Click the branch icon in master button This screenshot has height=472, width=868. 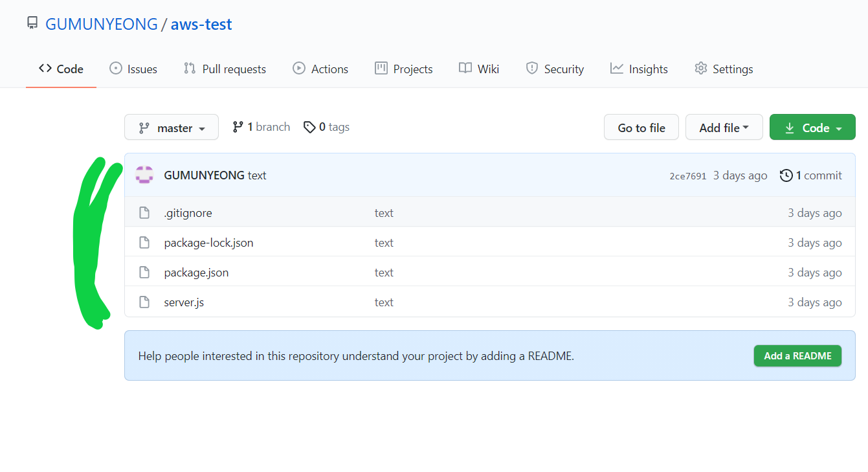tap(144, 128)
